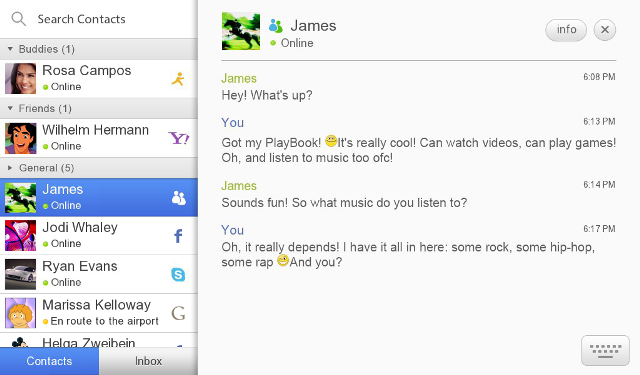The width and height of the screenshot is (640, 375).
Task: Click the Search Contacts field
Action: pyautogui.click(x=99, y=19)
